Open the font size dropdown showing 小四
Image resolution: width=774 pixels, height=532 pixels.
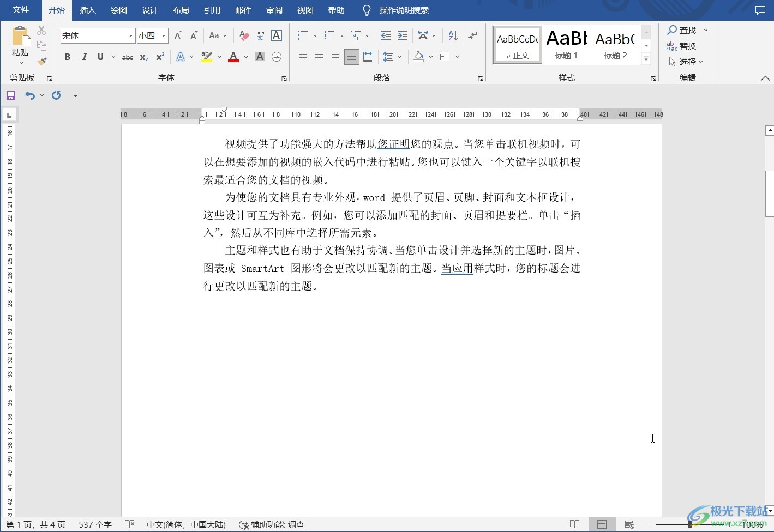point(164,36)
